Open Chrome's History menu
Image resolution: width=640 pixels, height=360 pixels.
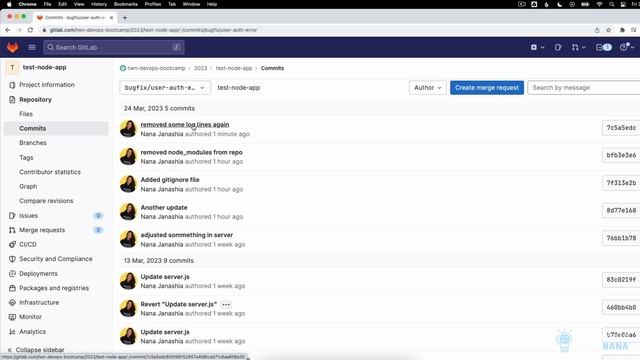[x=99, y=4]
